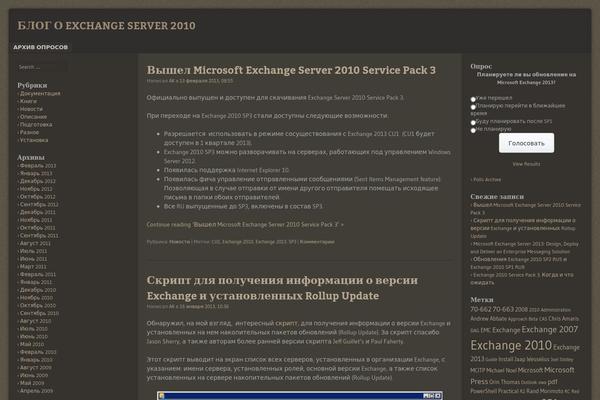
Task: Open the Разное category
Action: point(29,132)
